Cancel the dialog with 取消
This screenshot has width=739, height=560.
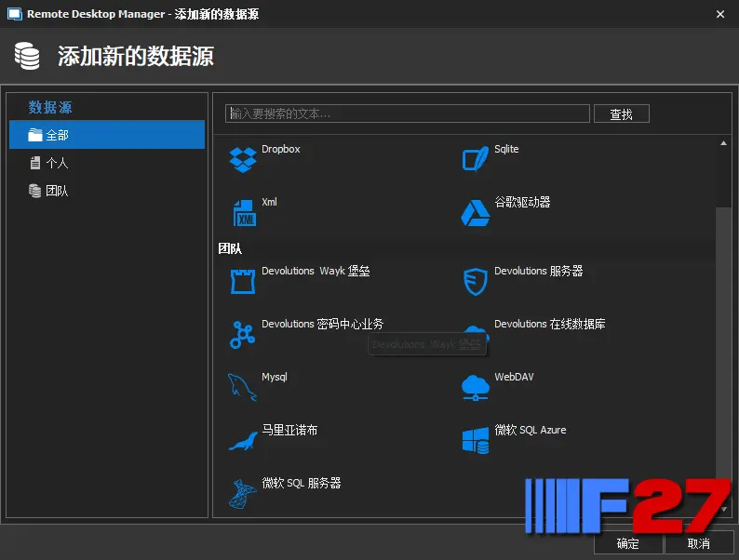[698, 544]
